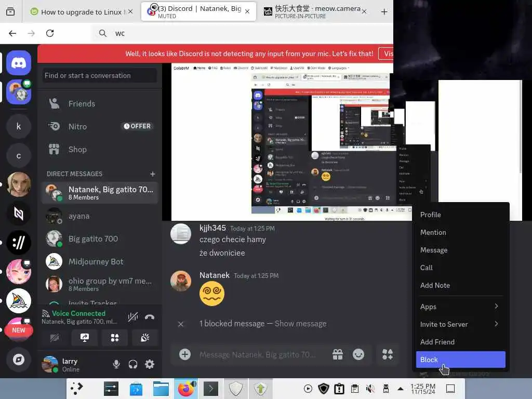The image size is (532, 399).
Task: Disconnect from the voice call
Action: tap(150, 317)
